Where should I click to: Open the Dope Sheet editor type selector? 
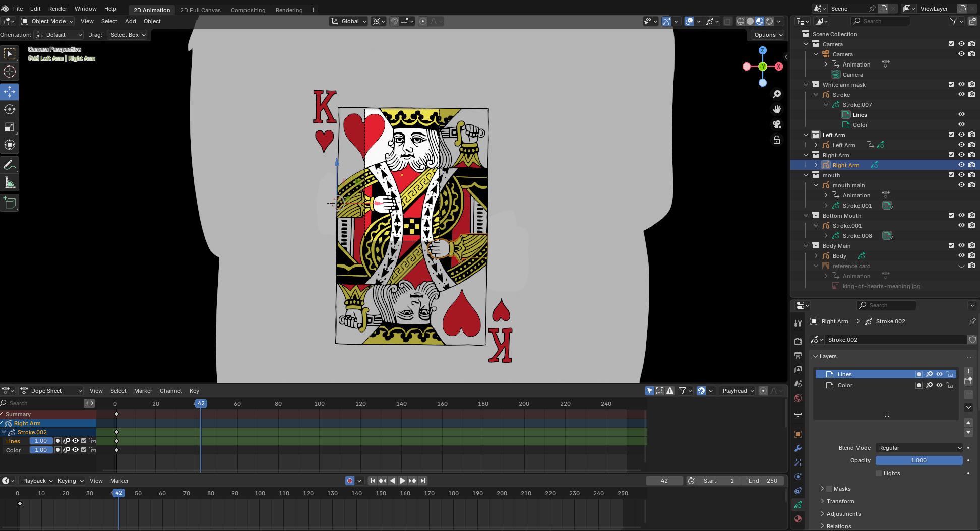[50, 391]
